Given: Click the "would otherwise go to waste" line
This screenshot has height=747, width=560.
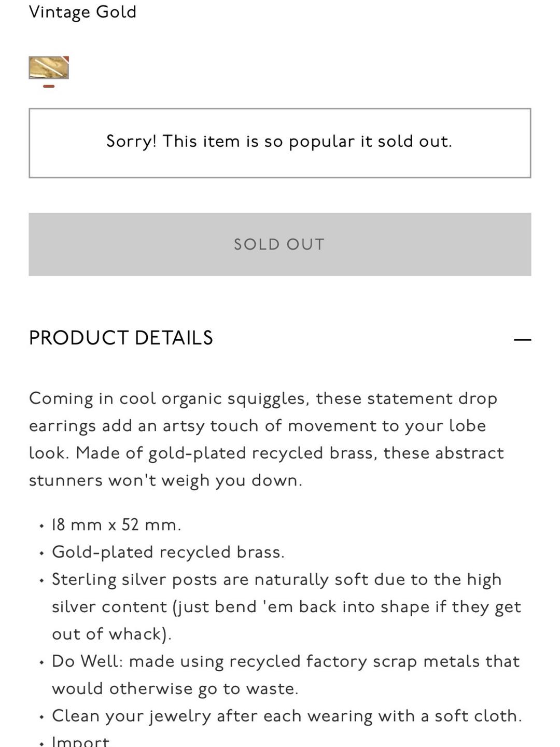Looking at the screenshot, I should [x=175, y=689].
